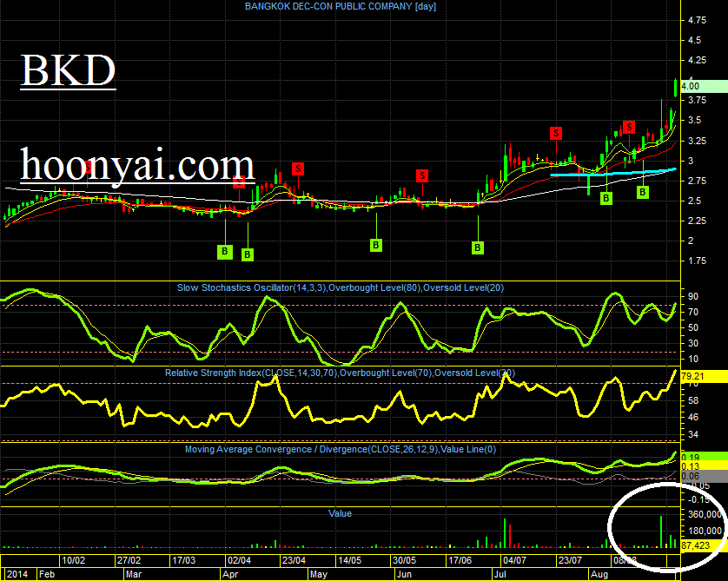This screenshot has width=728, height=581.
Task: Click the 180,000 volume axis label
Action: [x=705, y=531]
